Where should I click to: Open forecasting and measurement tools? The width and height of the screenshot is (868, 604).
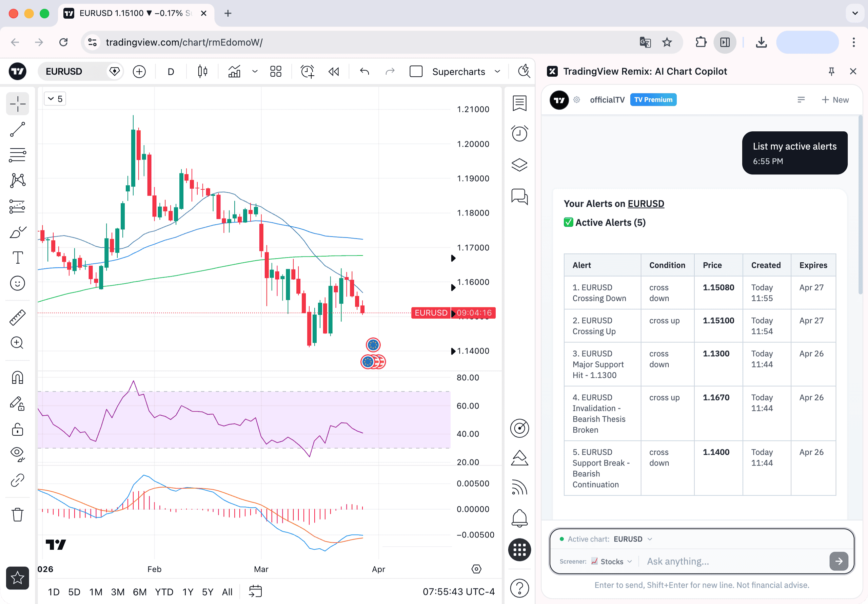tap(17, 207)
